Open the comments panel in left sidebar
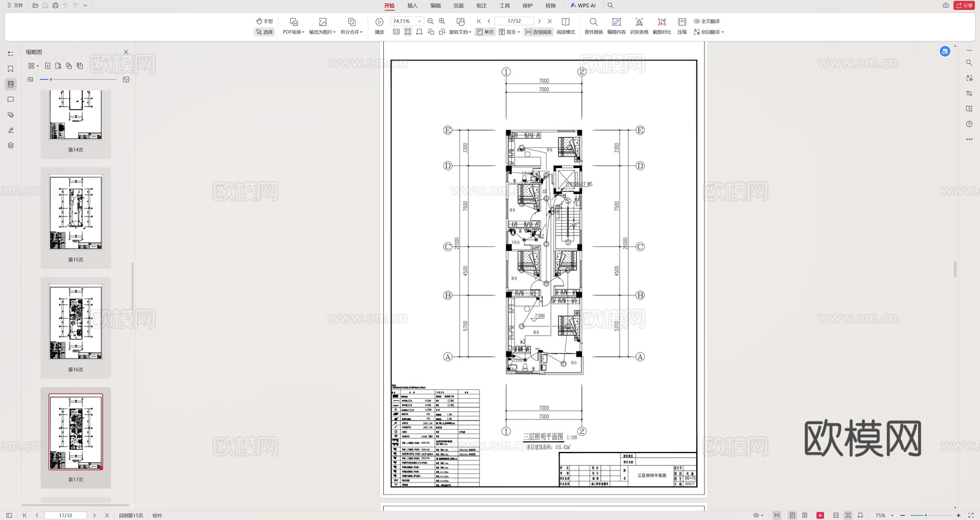Image resolution: width=980 pixels, height=520 pixels. tap(10, 100)
